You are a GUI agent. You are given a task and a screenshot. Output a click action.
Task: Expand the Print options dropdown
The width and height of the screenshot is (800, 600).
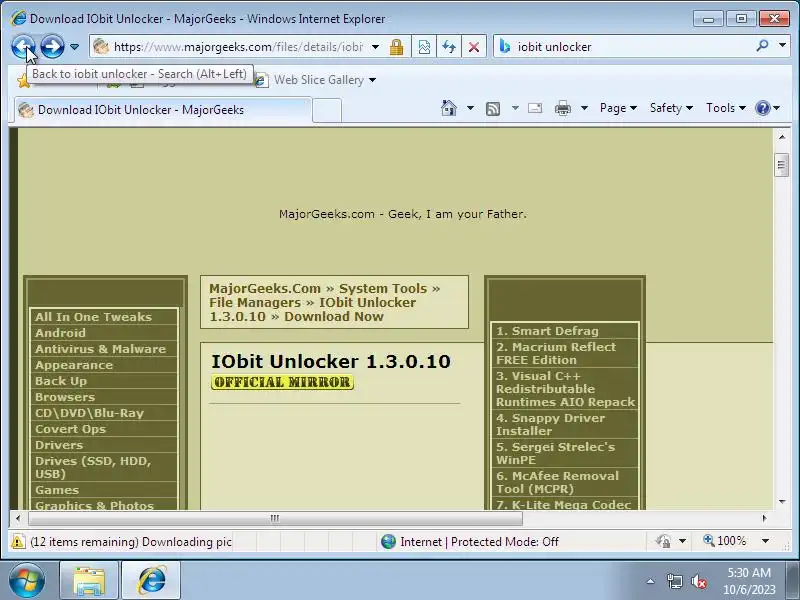click(585, 108)
